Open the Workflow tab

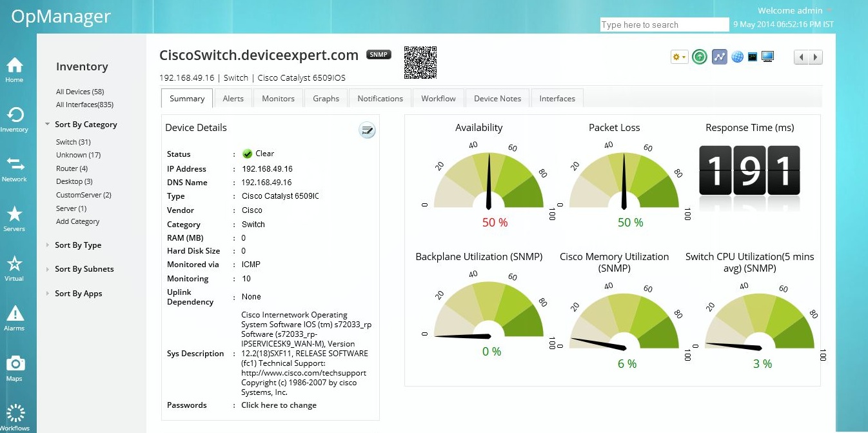tap(439, 99)
